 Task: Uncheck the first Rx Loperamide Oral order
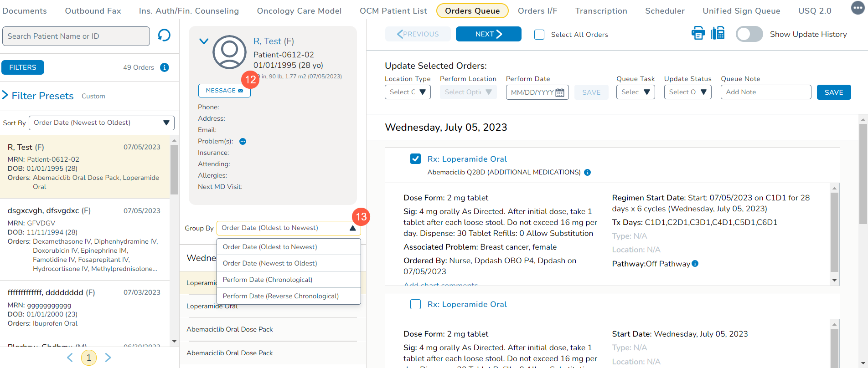tap(415, 159)
